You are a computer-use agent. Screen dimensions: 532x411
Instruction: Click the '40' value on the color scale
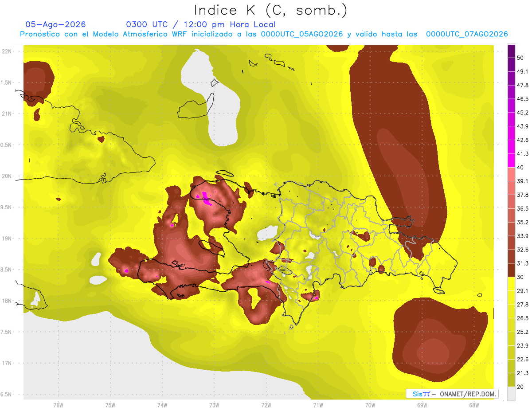coord(520,168)
